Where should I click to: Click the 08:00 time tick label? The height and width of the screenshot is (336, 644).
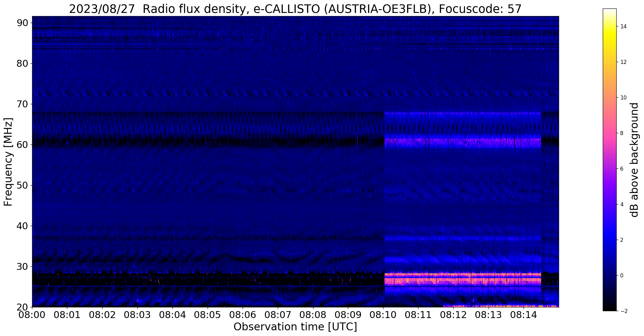point(32,315)
